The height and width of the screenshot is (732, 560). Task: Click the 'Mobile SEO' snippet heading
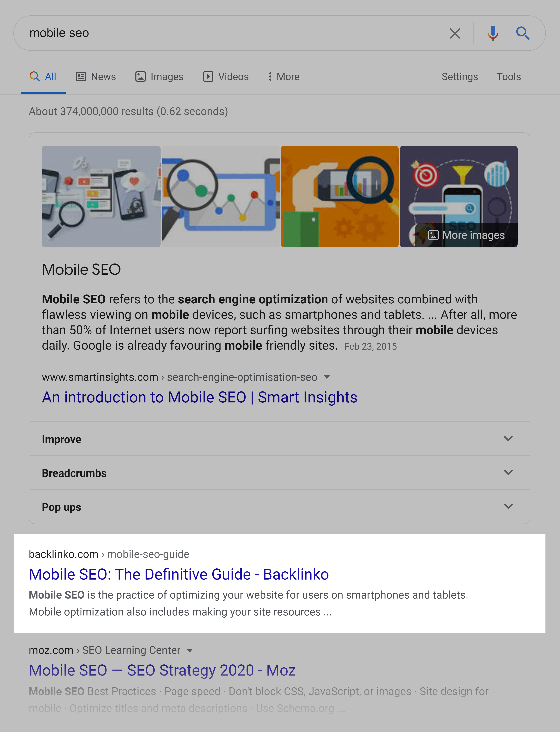(x=81, y=269)
